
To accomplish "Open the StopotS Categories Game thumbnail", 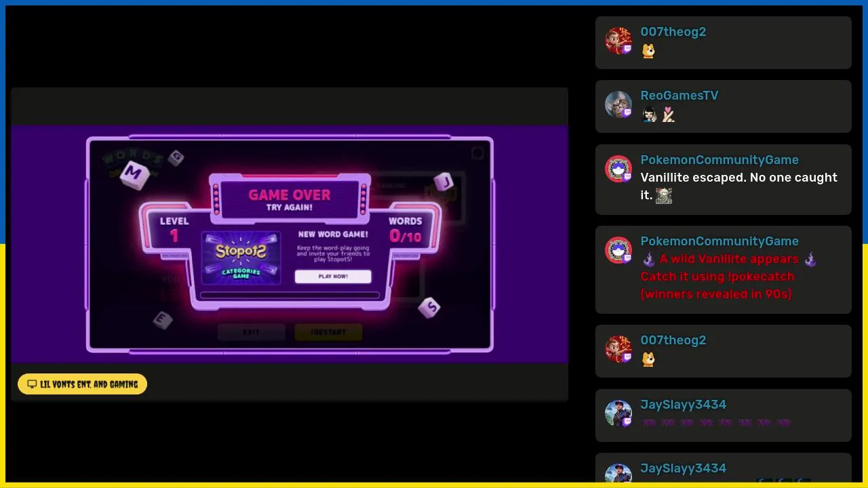I will (x=241, y=258).
